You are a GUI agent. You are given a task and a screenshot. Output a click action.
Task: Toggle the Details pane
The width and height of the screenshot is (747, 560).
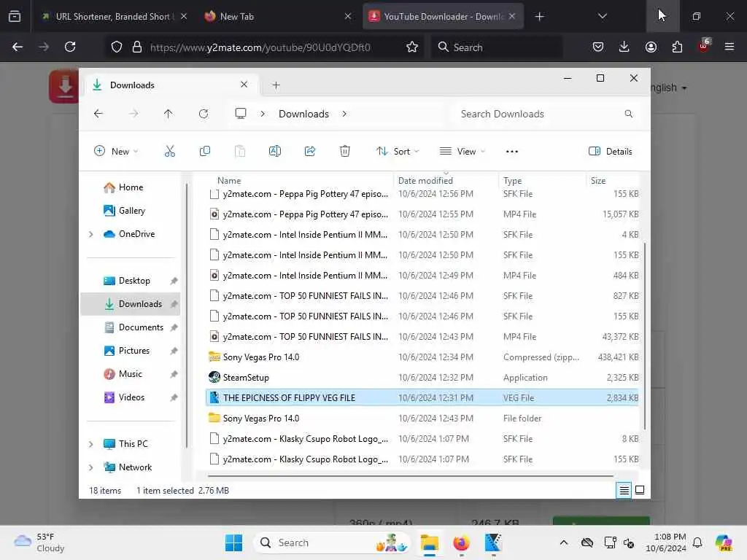[611, 152]
